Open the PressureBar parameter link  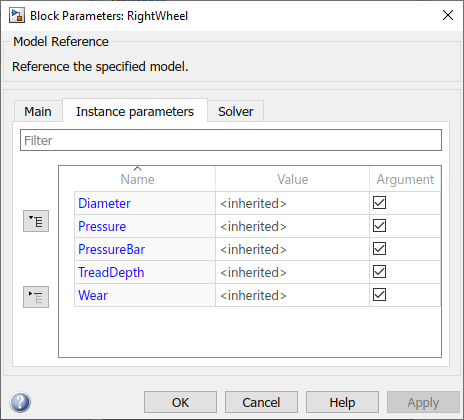point(111,249)
